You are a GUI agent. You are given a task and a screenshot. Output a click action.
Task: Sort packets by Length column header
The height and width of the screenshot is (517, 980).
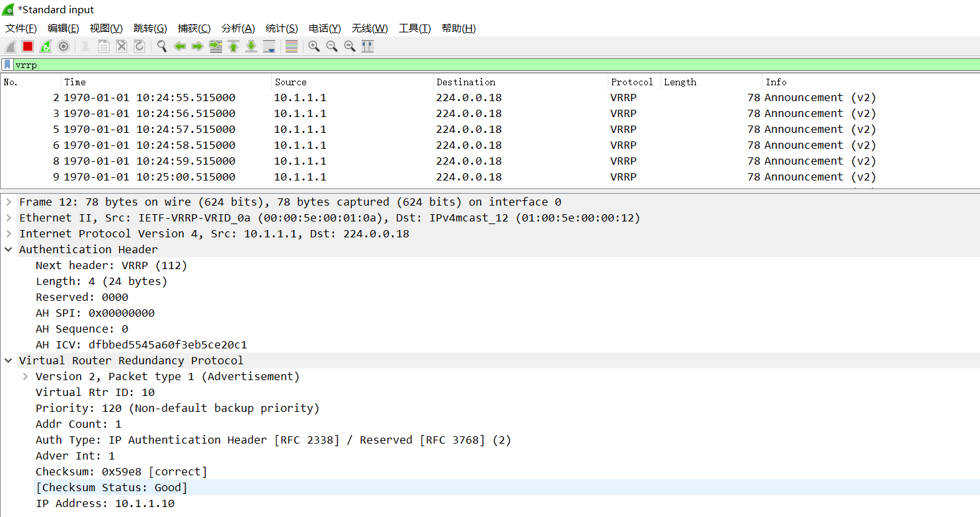pos(712,82)
